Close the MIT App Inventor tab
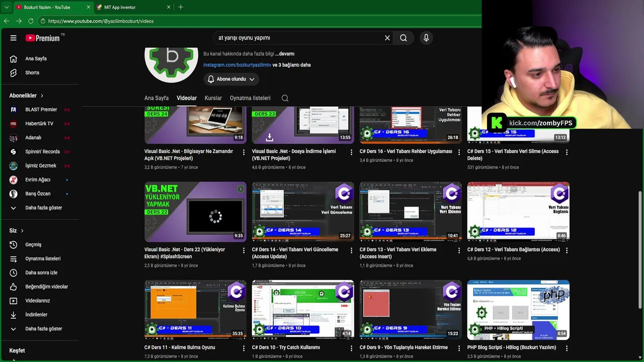Screen dimensions: 644x362 tap(169, 7)
